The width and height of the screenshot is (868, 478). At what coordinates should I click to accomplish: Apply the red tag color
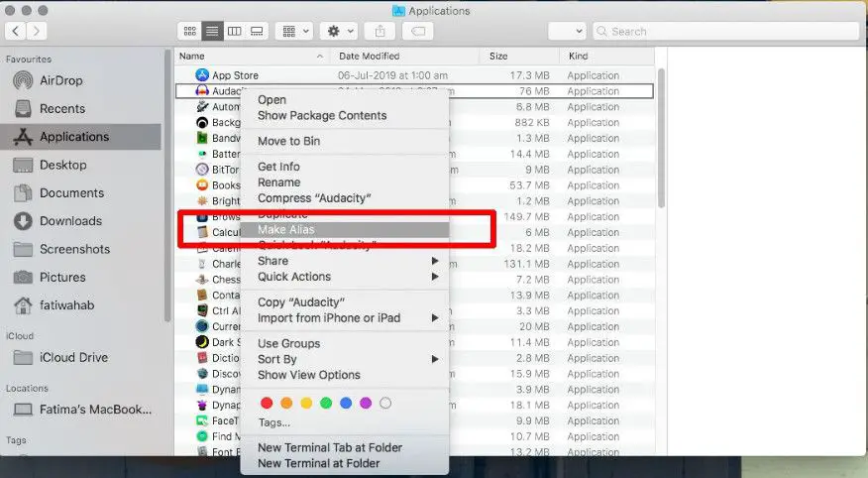(x=267, y=404)
